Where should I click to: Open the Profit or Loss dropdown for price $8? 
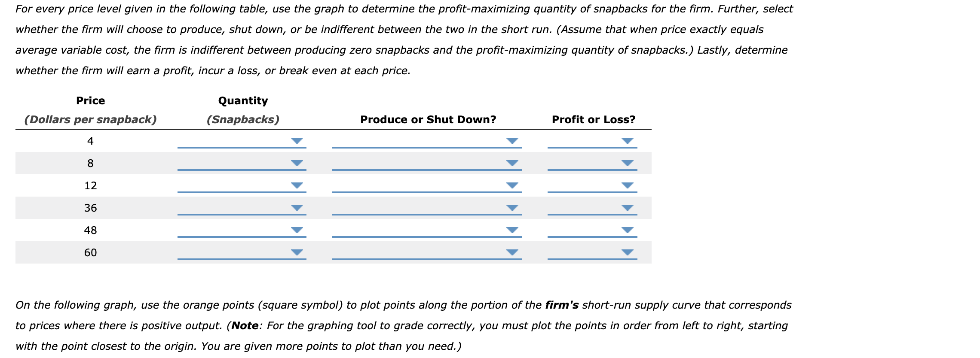pos(628,162)
